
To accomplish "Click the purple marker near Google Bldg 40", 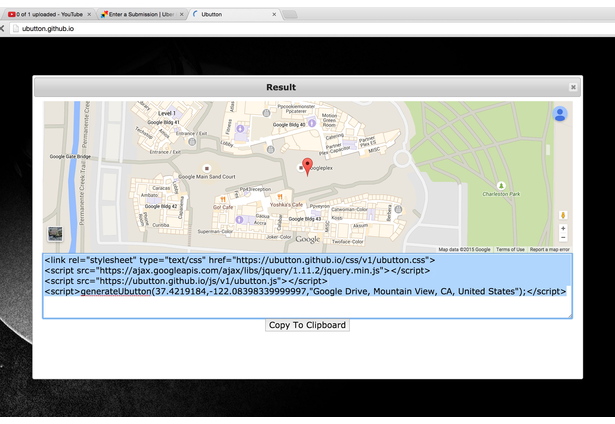I will [312, 123].
